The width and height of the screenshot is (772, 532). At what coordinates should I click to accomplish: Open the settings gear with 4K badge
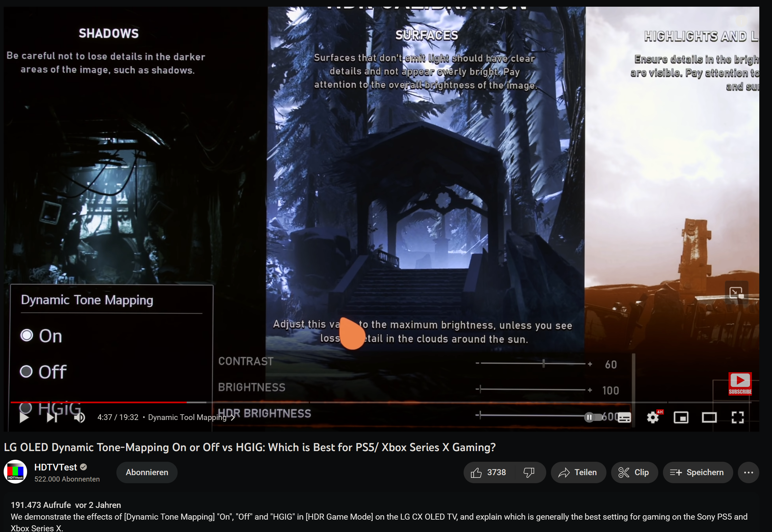point(653,417)
